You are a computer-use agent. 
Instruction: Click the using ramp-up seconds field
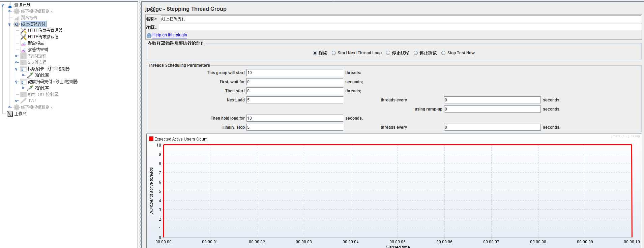(492, 109)
